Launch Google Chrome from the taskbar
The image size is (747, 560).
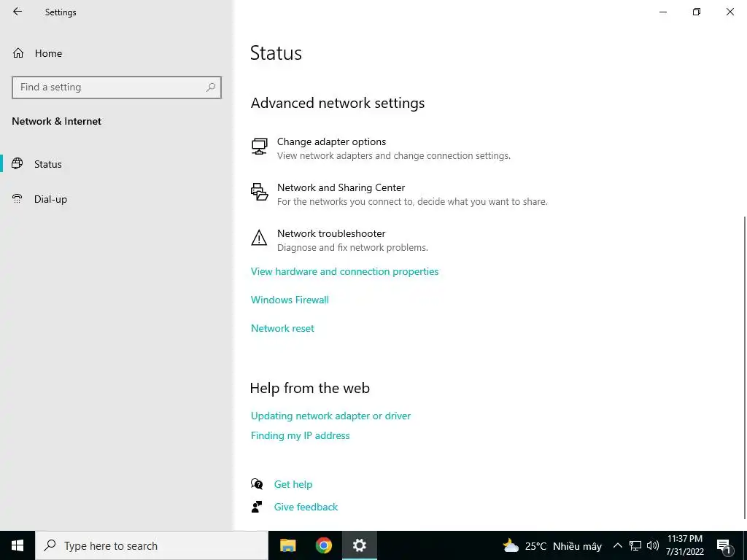pyautogui.click(x=323, y=545)
